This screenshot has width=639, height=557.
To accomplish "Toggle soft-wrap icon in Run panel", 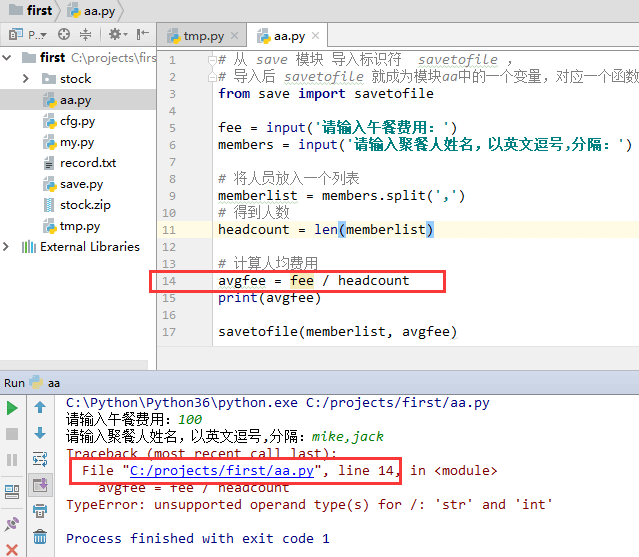I will (40, 459).
